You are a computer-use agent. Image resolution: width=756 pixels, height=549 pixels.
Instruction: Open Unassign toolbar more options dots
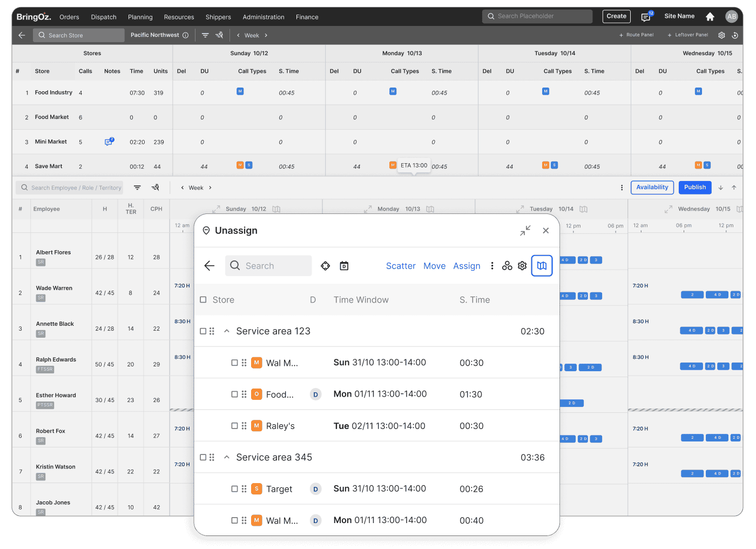coord(492,266)
